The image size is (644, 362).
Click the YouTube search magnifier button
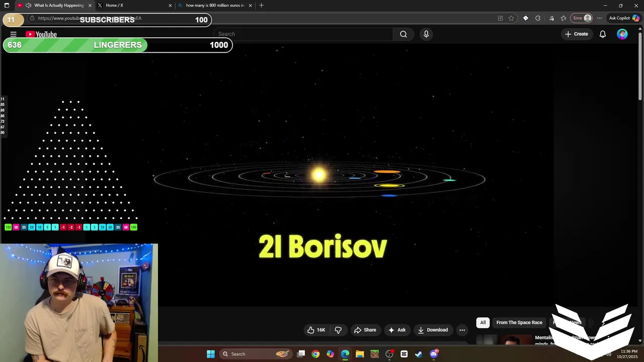pyautogui.click(x=404, y=34)
